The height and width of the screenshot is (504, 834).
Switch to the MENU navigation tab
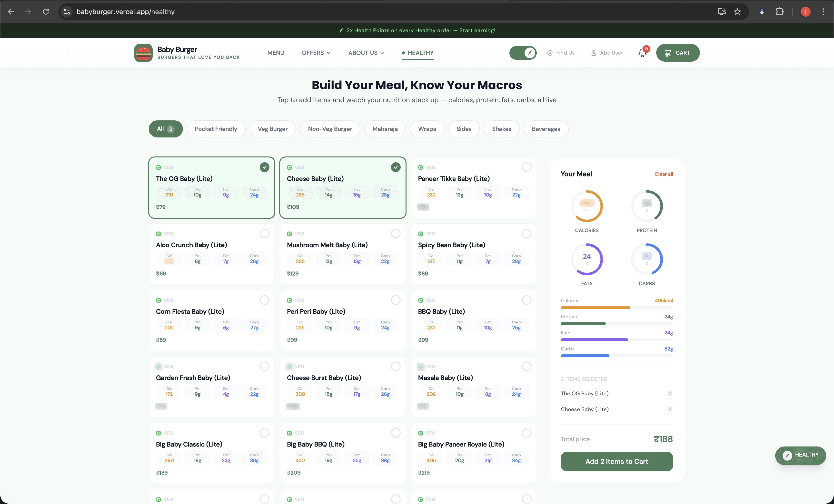tap(276, 53)
